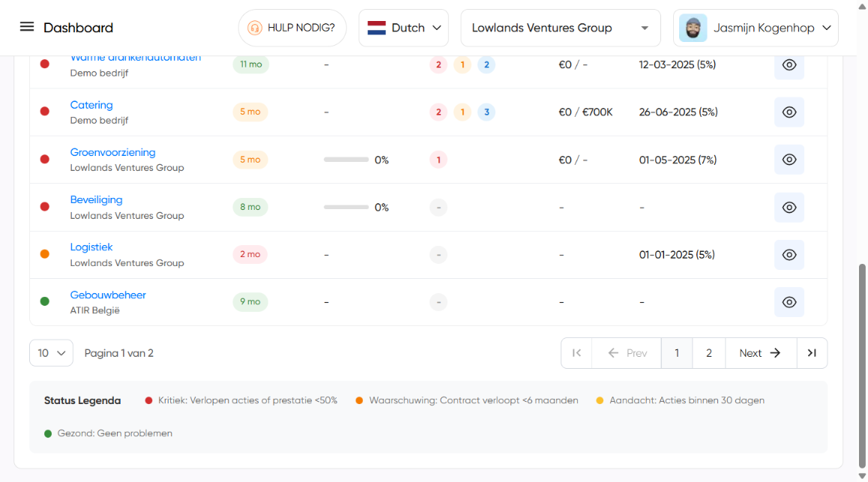This screenshot has height=482, width=868.
Task: Click the first page arrow icon
Action: click(576, 353)
